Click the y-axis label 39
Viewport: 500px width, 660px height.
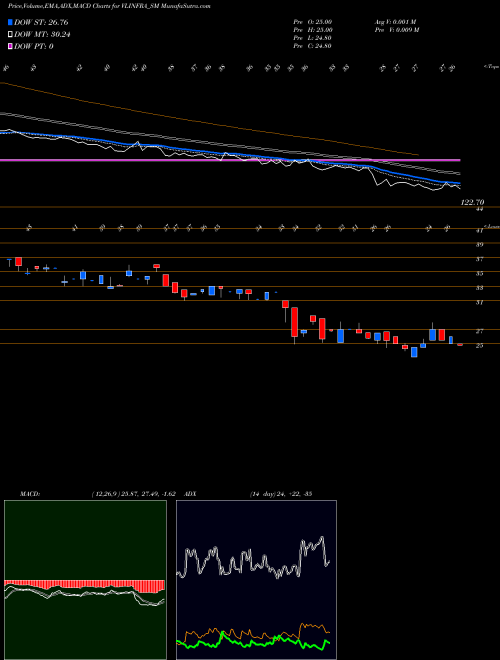(479, 245)
